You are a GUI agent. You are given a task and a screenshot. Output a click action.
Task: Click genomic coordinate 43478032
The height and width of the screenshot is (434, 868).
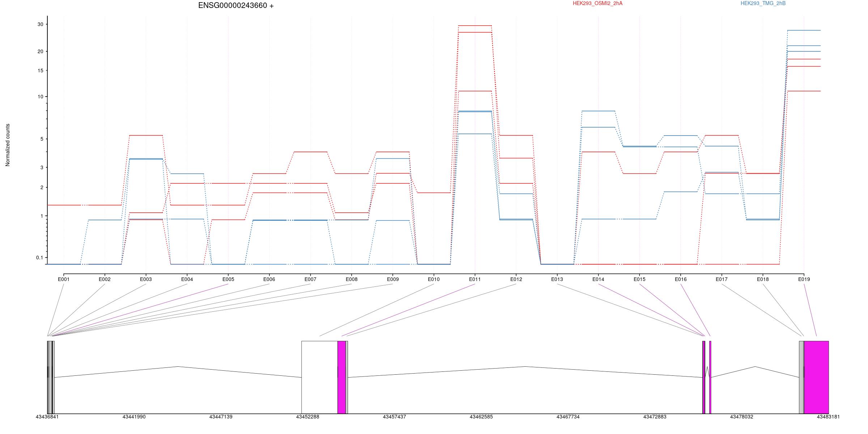point(741,417)
